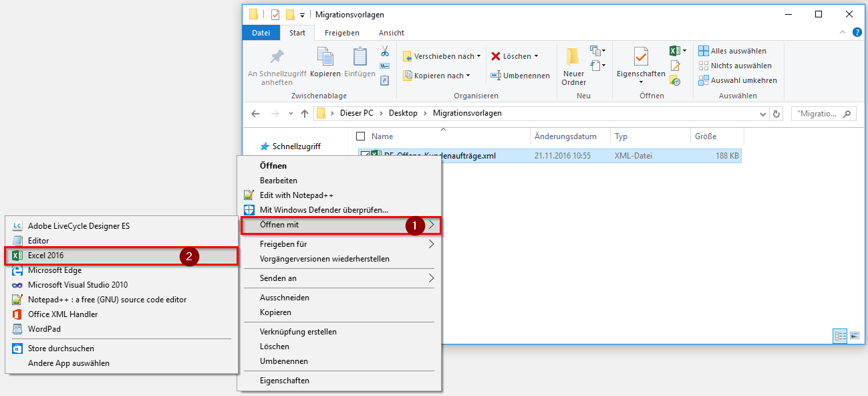Choose Editor from the Öffnen mit submenu
Image resolution: width=868 pixels, height=396 pixels.
(122, 241)
